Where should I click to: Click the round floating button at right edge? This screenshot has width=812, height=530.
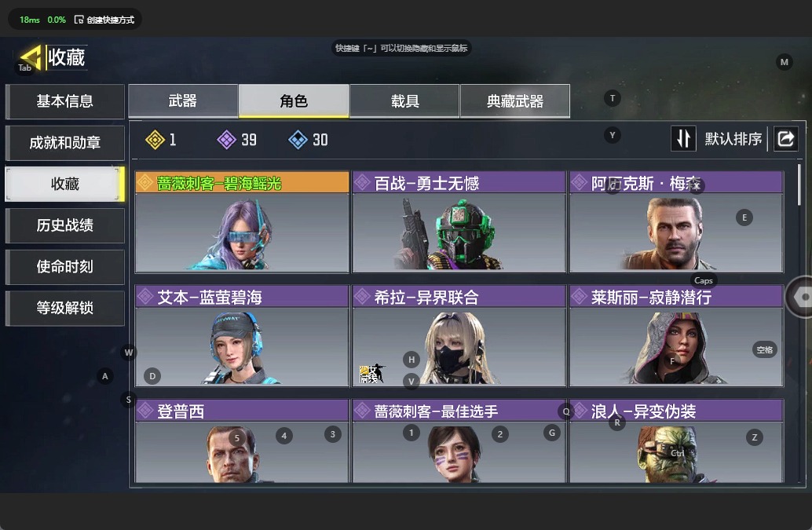pyautogui.click(x=799, y=297)
